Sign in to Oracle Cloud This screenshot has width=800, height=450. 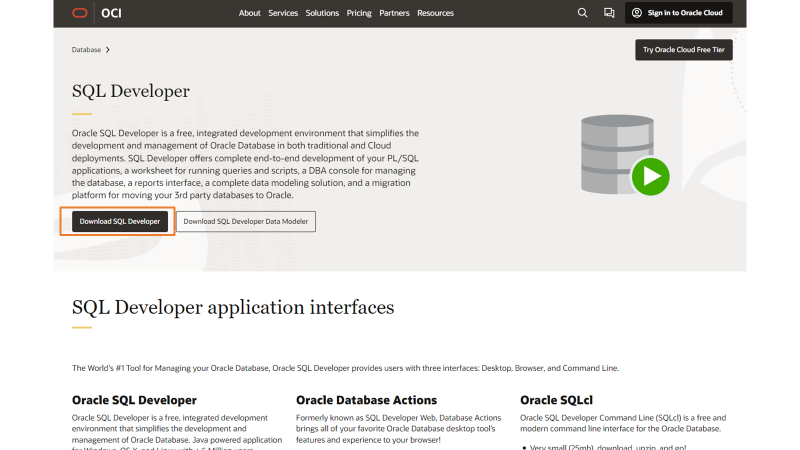pyautogui.click(x=679, y=13)
